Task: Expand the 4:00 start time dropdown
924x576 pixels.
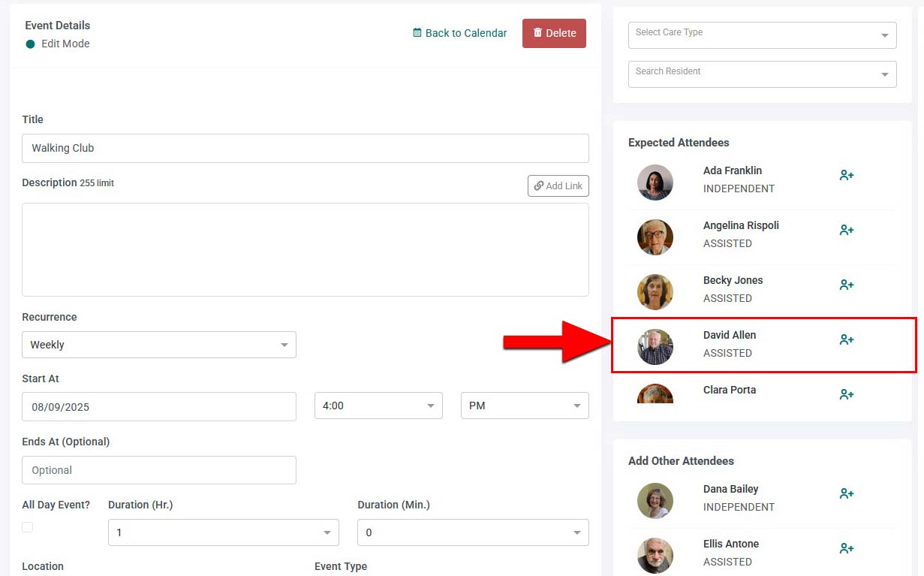Action: [378, 406]
